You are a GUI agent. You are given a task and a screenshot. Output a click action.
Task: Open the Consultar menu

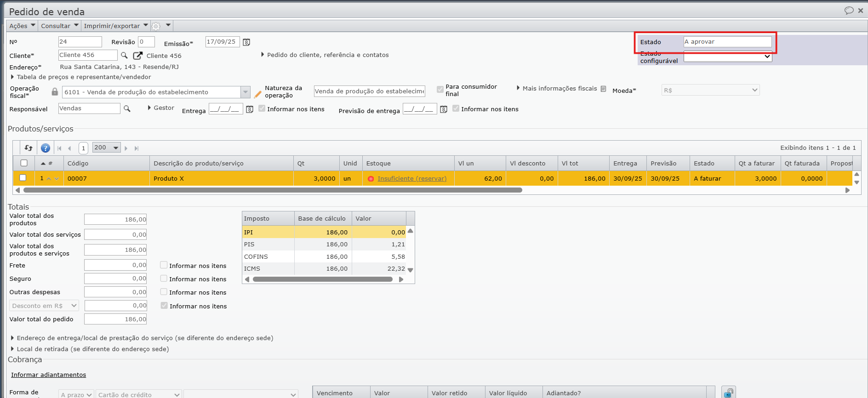tap(60, 26)
